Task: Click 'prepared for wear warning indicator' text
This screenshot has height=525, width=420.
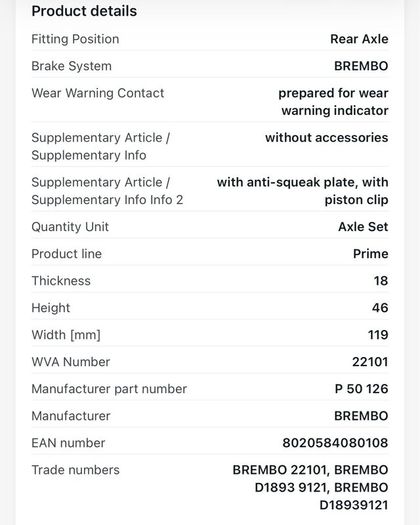Action: click(x=333, y=102)
